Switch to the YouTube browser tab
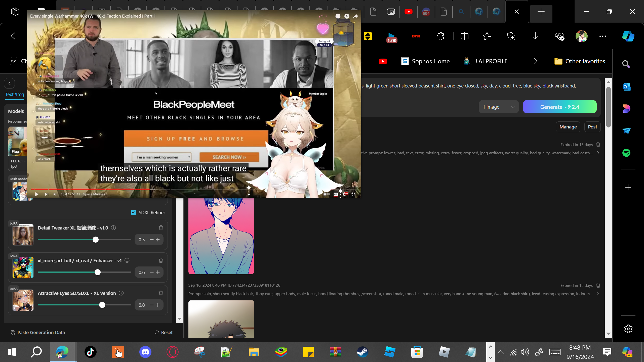 (x=409, y=12)
